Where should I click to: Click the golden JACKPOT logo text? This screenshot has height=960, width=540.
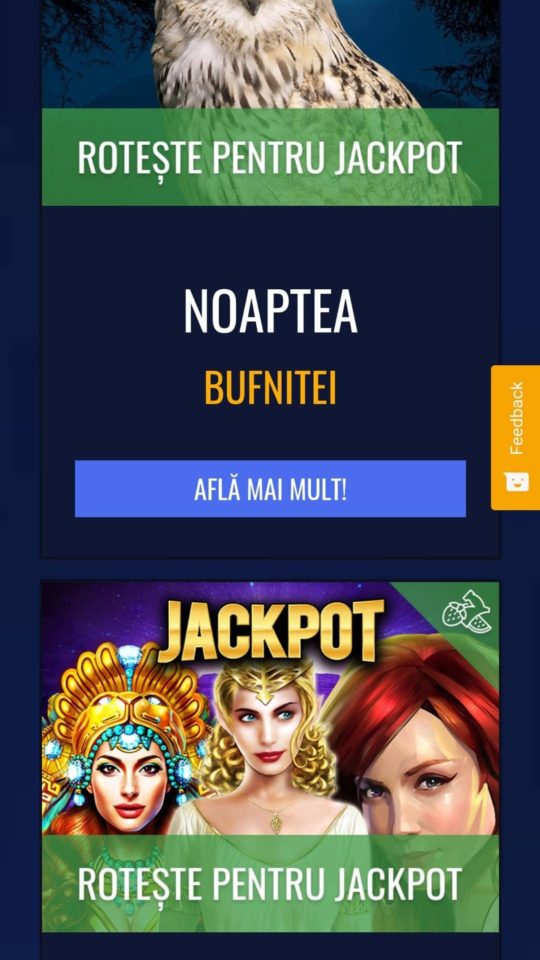(x=271, y=631)
